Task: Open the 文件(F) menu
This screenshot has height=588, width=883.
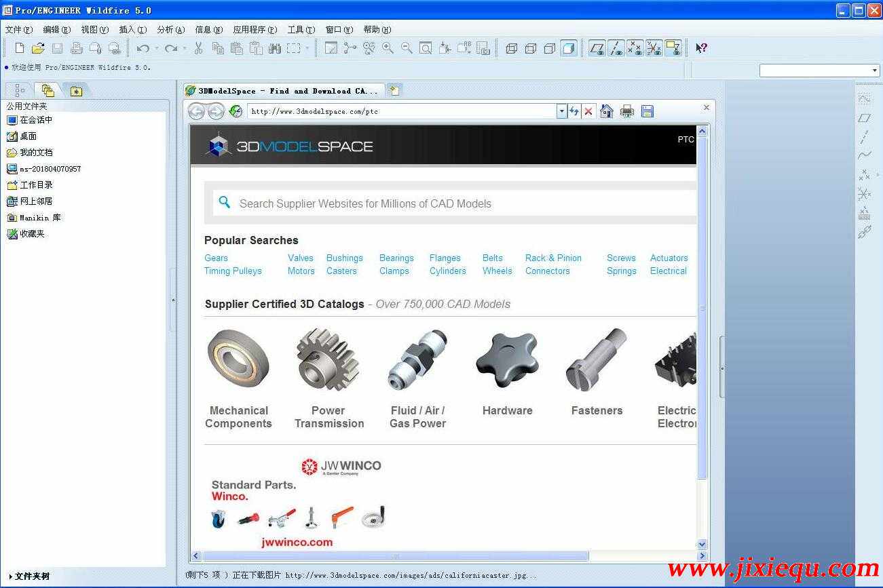Action: pyautogui.click(x=19, y=30)
